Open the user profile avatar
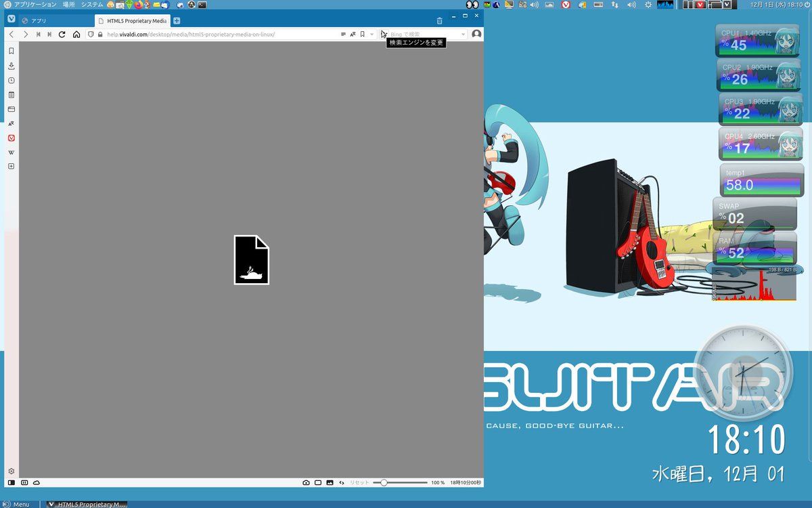The height and width of the screenshot is (508, 812). tap(476, 34)
